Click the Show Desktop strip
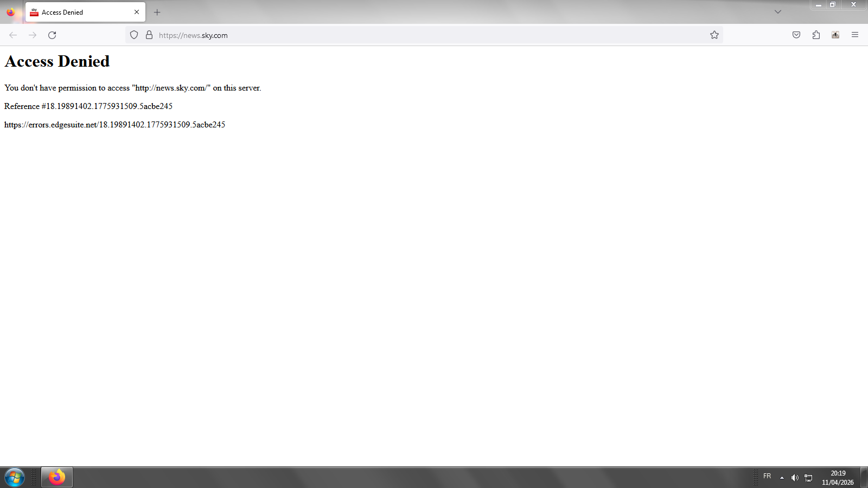 point(864,477)
